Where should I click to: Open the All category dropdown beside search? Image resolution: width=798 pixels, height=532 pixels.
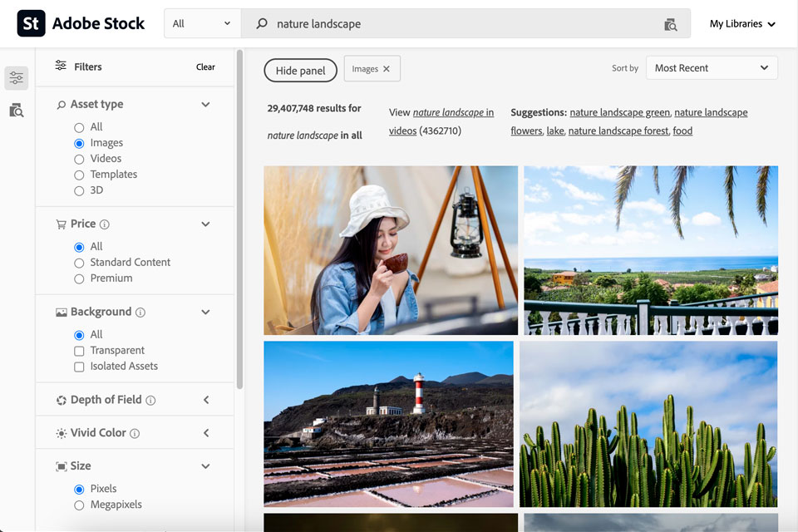[x=202, y=23]
